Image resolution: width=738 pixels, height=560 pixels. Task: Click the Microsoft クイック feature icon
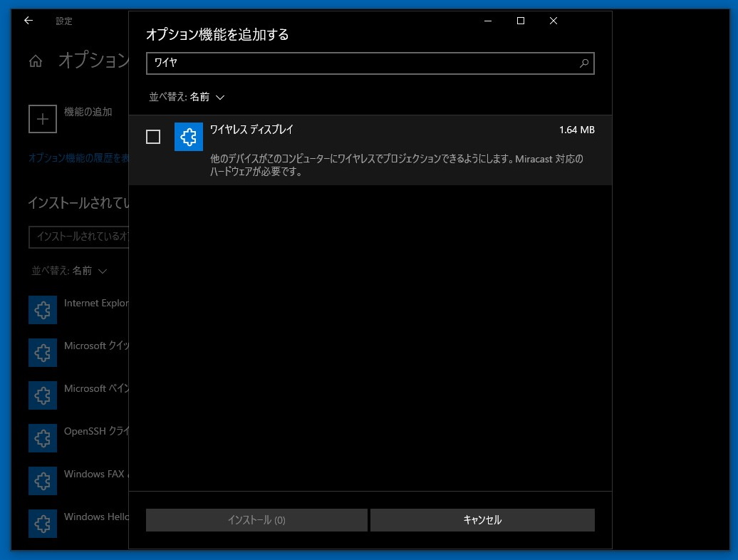click(x=43, y=353)
